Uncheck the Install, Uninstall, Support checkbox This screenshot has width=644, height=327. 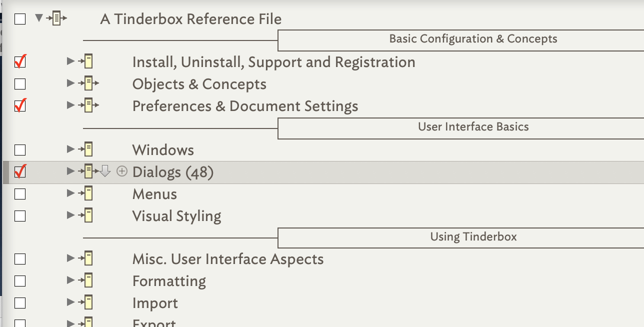pyautogui.click(x=19, y=61)
